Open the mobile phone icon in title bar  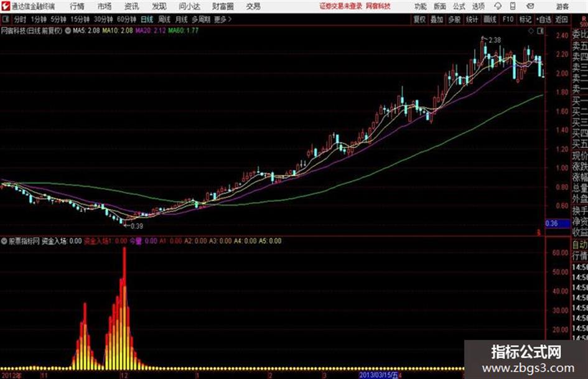pyautogui.click(x=513, y=6)
